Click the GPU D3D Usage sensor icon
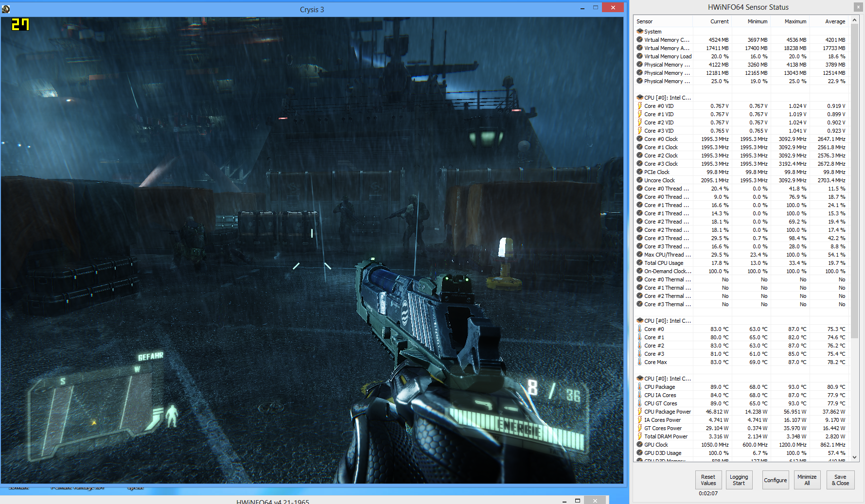This screenshot has width=865, height=504. 640,452
